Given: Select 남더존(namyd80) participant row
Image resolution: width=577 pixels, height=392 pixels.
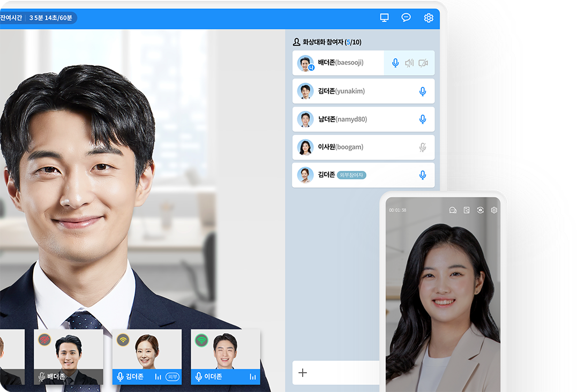Looking at the screenshot, I should [363, 119].
